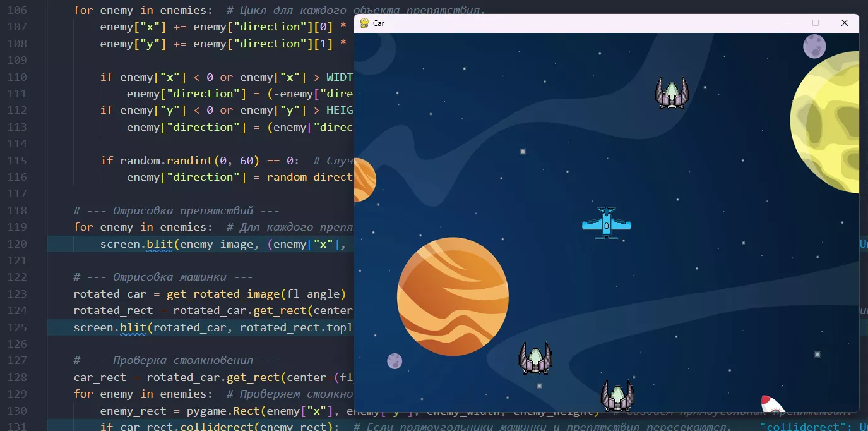The image size is (868, 431).
Task: Click line number 115 in the editor gutter
Action: (16, 160)
